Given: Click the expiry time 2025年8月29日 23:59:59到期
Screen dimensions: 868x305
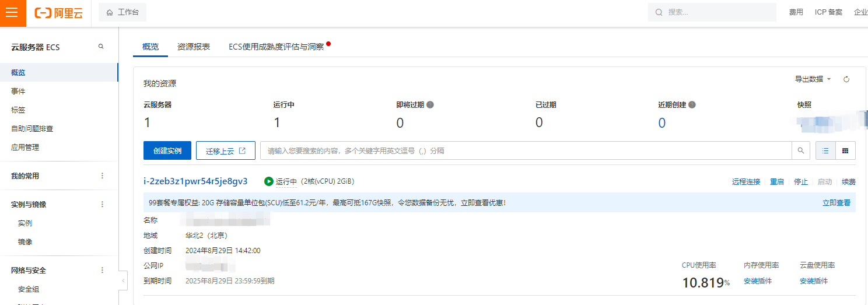Looking at the screenshot, I should 230,281.
